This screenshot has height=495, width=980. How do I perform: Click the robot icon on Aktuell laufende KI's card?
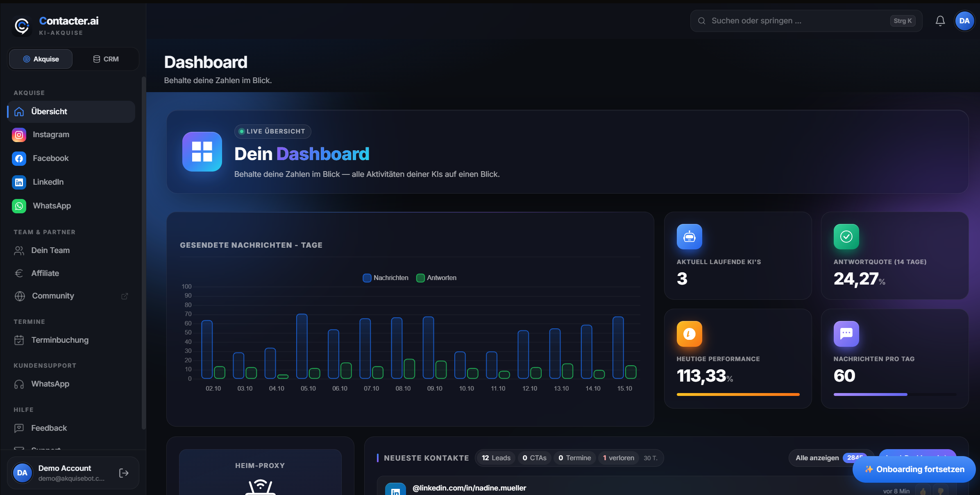(x=689, y=237)
